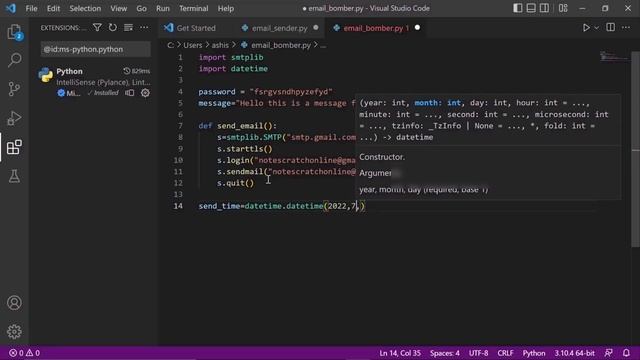Toggle the secondary side bar layout icon

(544, 8)
